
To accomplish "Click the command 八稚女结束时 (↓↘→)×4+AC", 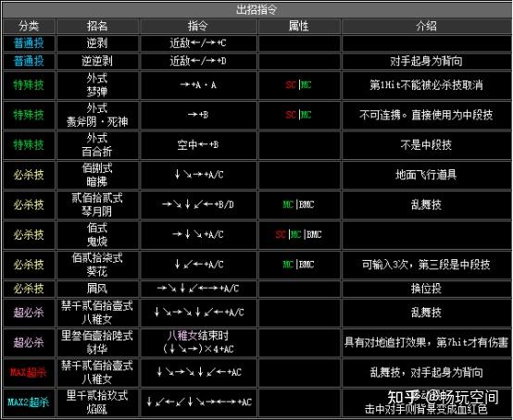I will [198, 342].
